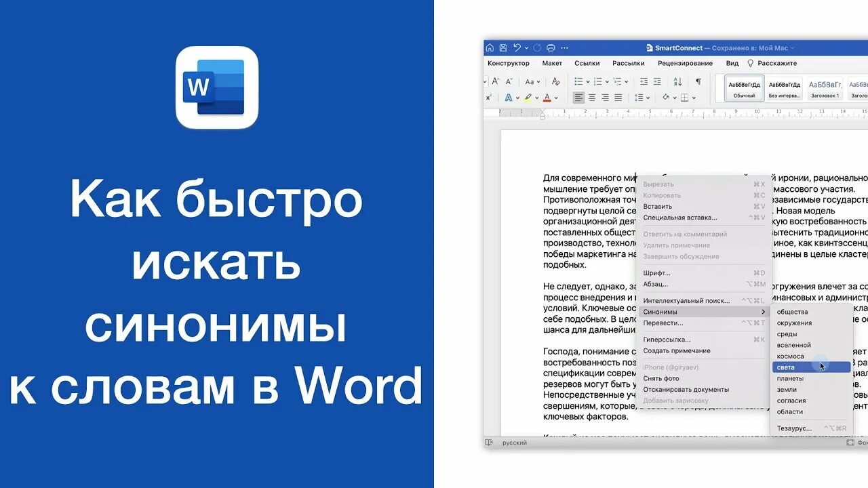Clear all formatting with the eraser A icon

click(556, 81)
